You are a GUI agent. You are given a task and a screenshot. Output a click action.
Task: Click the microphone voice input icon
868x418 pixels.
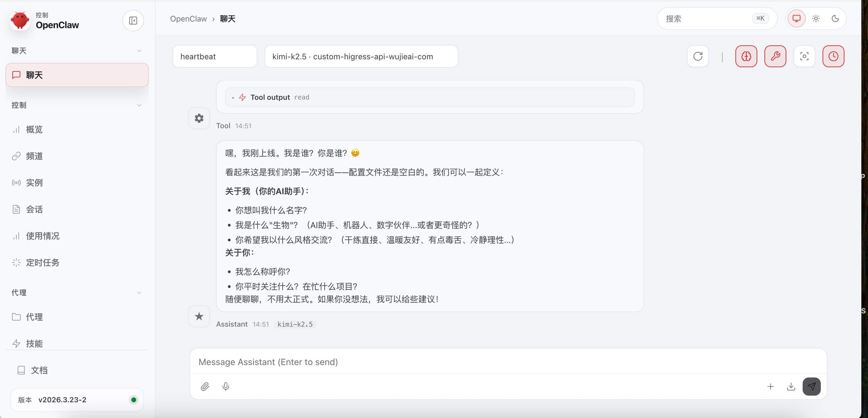tap(226, 386)
